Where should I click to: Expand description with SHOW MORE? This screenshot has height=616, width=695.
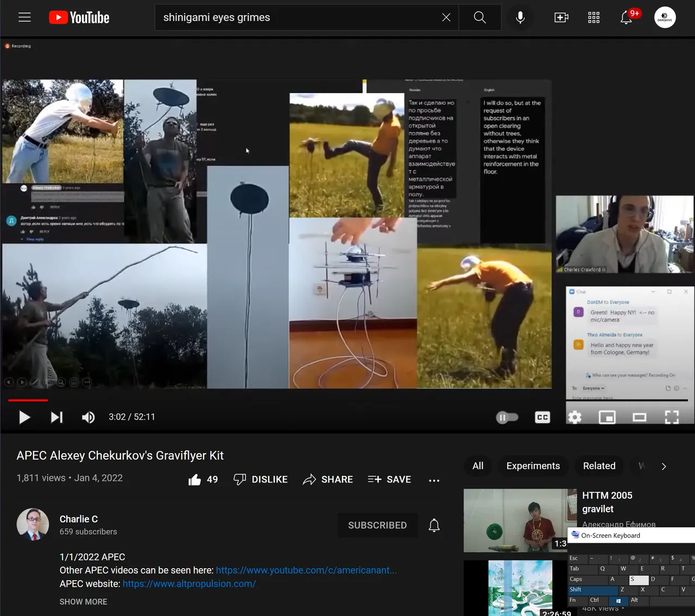(84, 601)
